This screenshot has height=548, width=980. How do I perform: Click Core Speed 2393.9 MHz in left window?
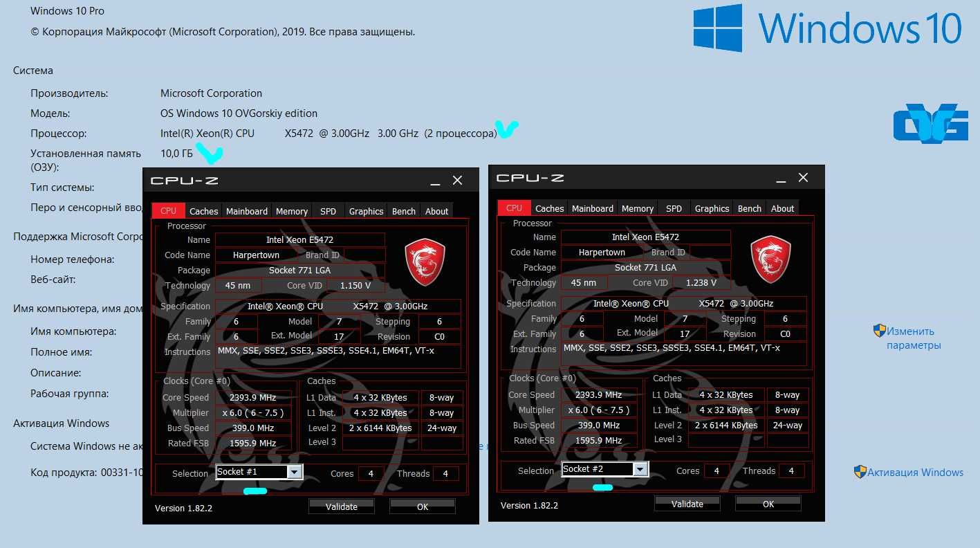[x=252, y=397]
